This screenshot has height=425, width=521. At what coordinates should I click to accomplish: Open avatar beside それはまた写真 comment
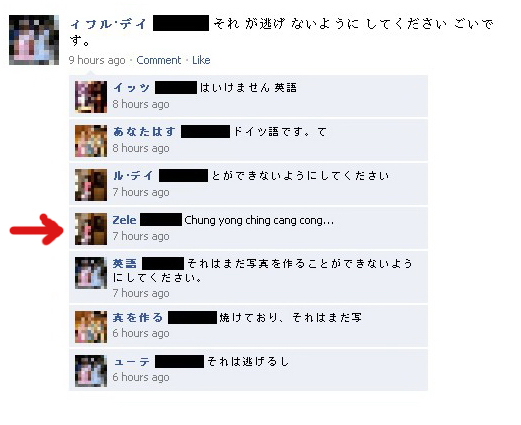[x=91, y=273]
